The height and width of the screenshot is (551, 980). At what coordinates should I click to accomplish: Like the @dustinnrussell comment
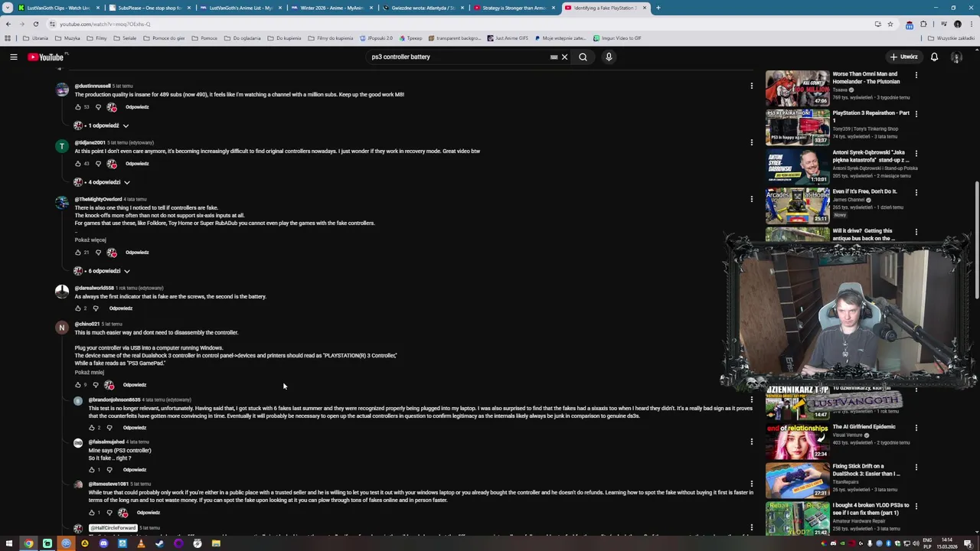point(78,107)
